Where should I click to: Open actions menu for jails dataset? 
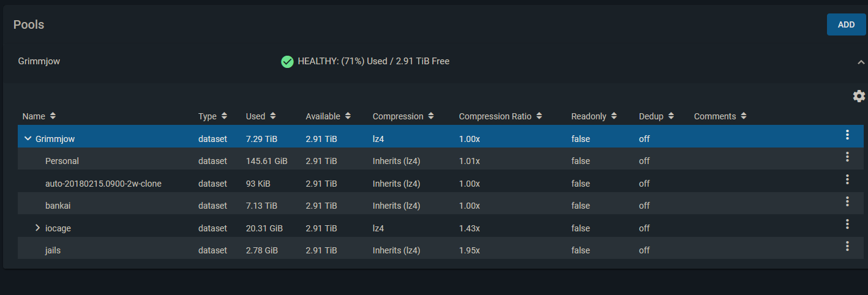[x=847, y=247]
